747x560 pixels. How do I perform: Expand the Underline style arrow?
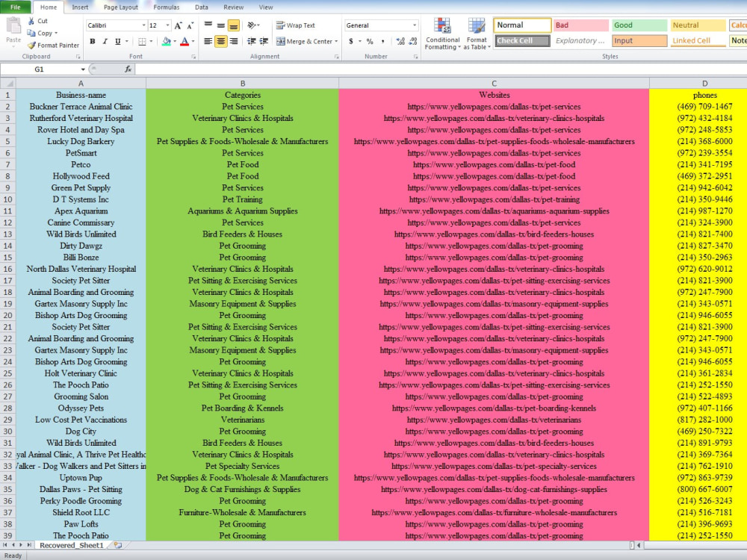tap(127, 41)
